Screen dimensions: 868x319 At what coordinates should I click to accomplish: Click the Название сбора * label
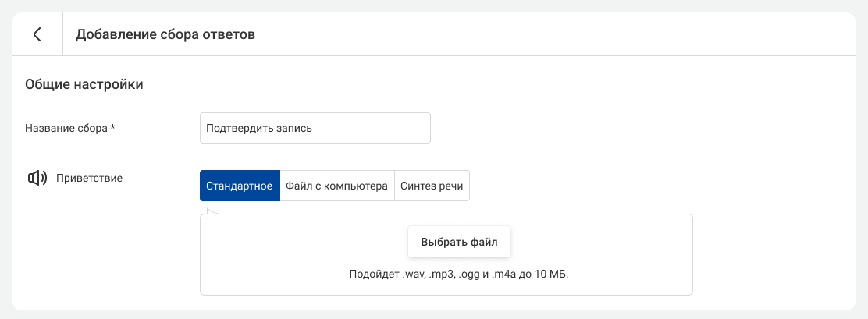70,128
